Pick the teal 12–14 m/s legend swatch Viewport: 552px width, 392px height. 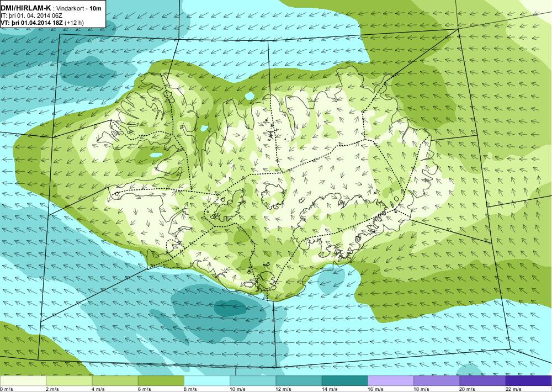pos(299,381)
